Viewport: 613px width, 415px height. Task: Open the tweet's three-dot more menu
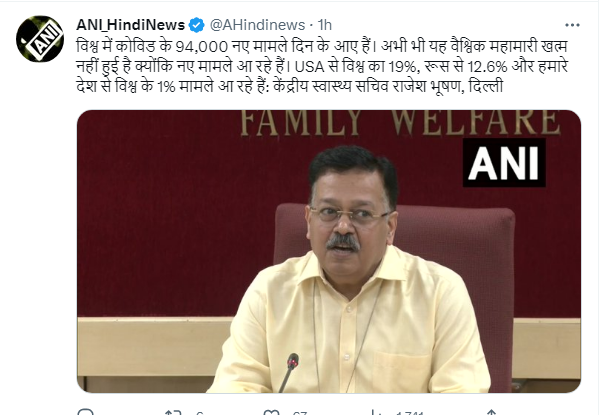572,25
